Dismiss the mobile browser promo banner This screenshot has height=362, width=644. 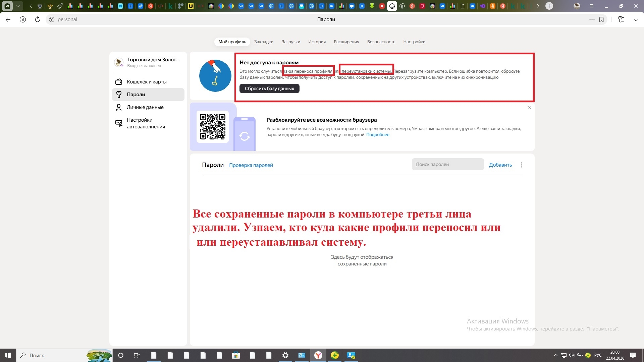[x=530, y=108]
